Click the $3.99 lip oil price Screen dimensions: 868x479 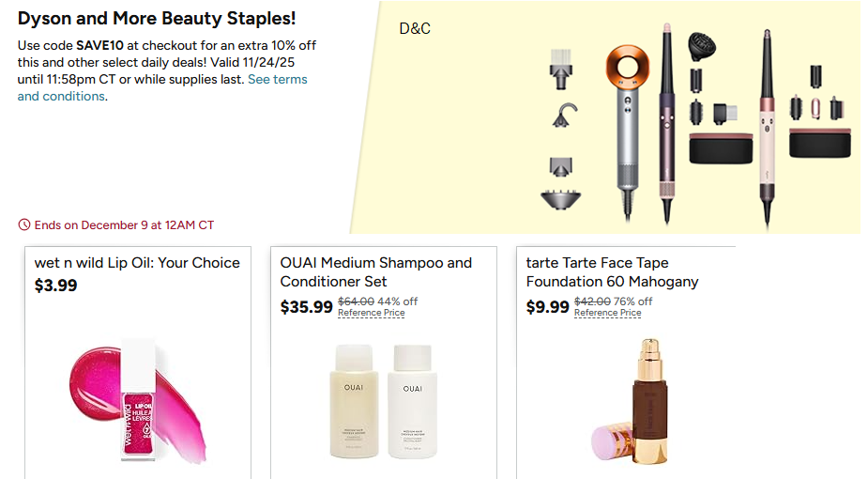click(56, 286)
